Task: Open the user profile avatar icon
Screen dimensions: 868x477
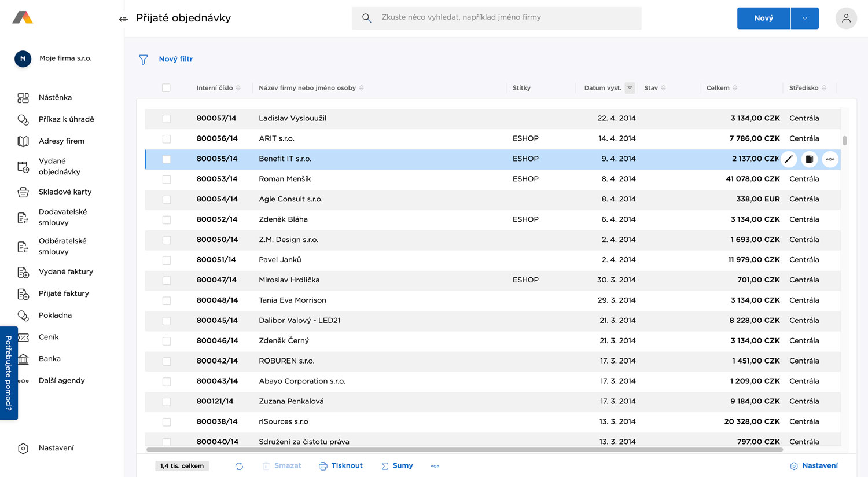Action: (x=846, y=18)
